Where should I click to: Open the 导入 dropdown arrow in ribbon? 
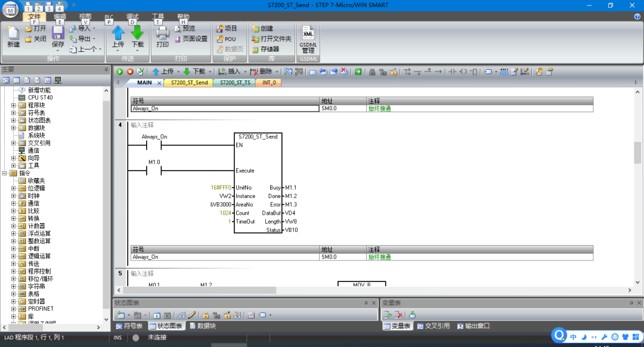[x=94, y=29]
